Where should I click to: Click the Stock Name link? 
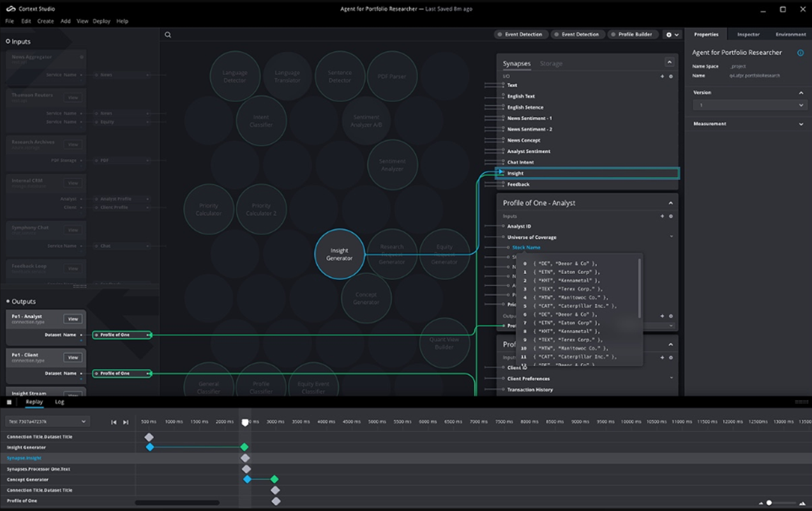(x=526, y=247)
